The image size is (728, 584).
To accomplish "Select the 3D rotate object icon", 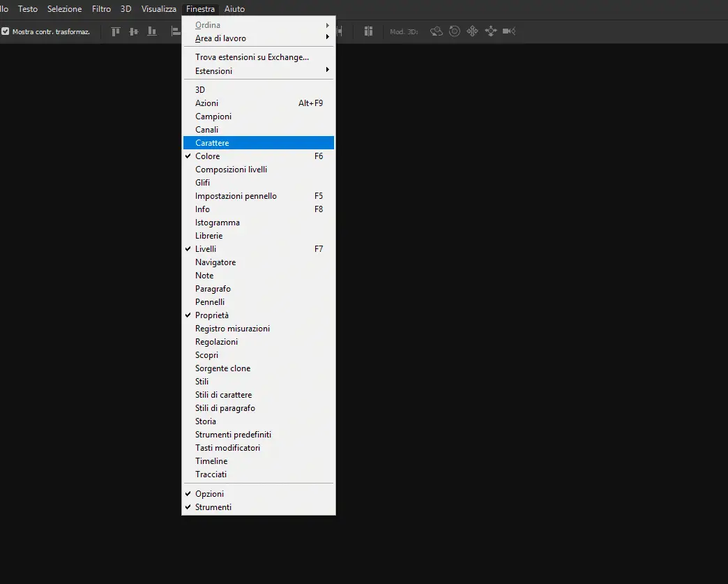I will tap(436, 31).
